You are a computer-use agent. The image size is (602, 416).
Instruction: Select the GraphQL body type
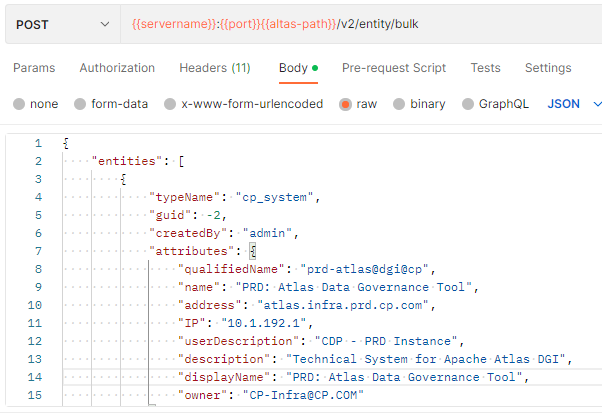tap(495, 104)
